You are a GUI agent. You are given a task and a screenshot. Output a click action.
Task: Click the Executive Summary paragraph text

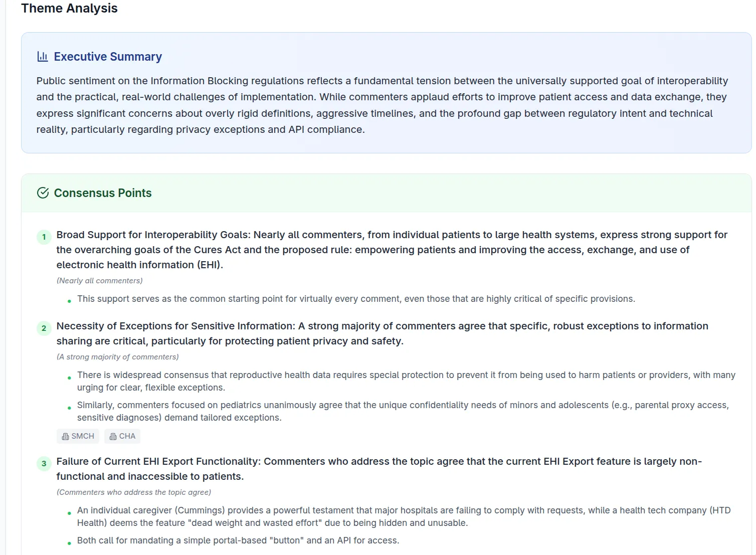click(382, 105)
